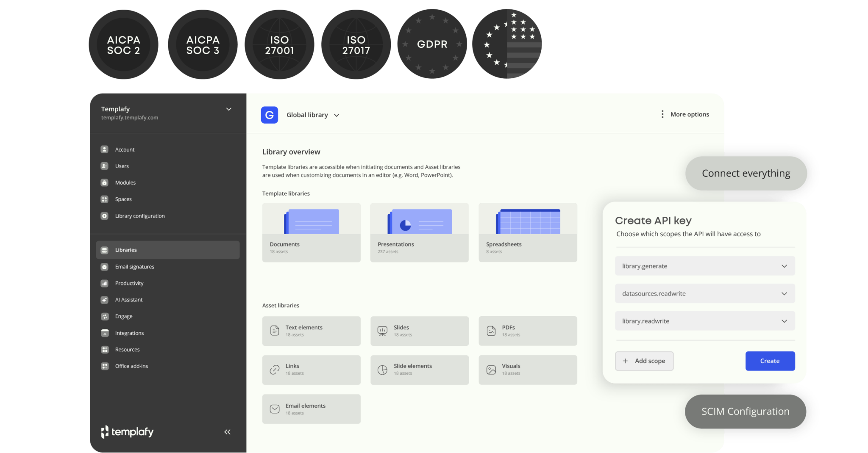Screen dimensions: 868x453
Task: Expand the datasources.readwrite dropdown
Action: pos(784,293)
